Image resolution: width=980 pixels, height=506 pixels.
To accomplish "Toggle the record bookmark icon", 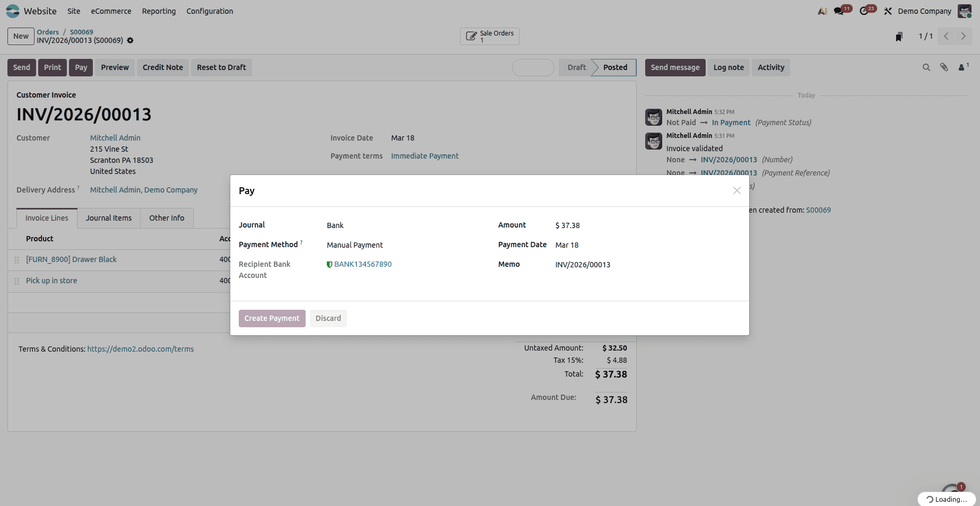I will [898, 36].
